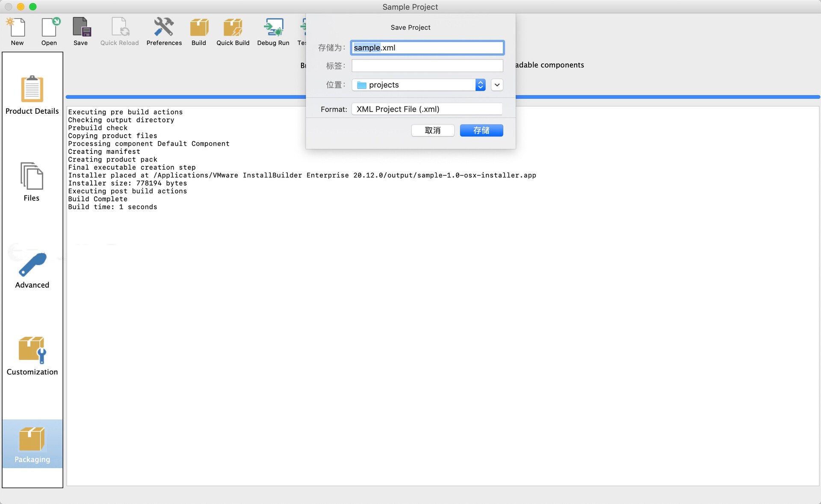This screenshot has width=821, height=504.
Task: Click the 'Installer placed at' output path line
Action: pos(302,175)
